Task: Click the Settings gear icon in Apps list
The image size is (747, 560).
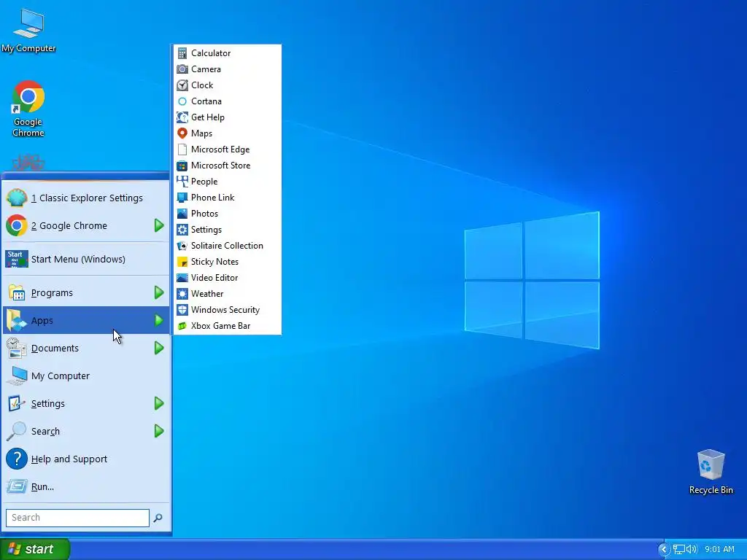Action: (x=182, y=230)
